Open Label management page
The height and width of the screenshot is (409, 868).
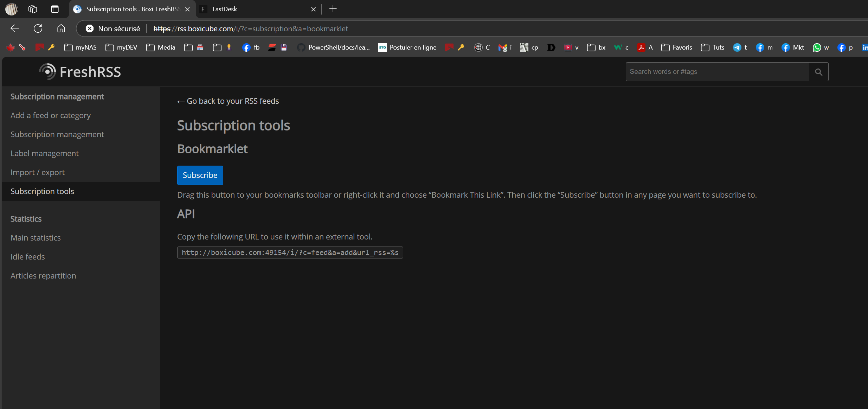pyautogui.click(x=81, y=153)
